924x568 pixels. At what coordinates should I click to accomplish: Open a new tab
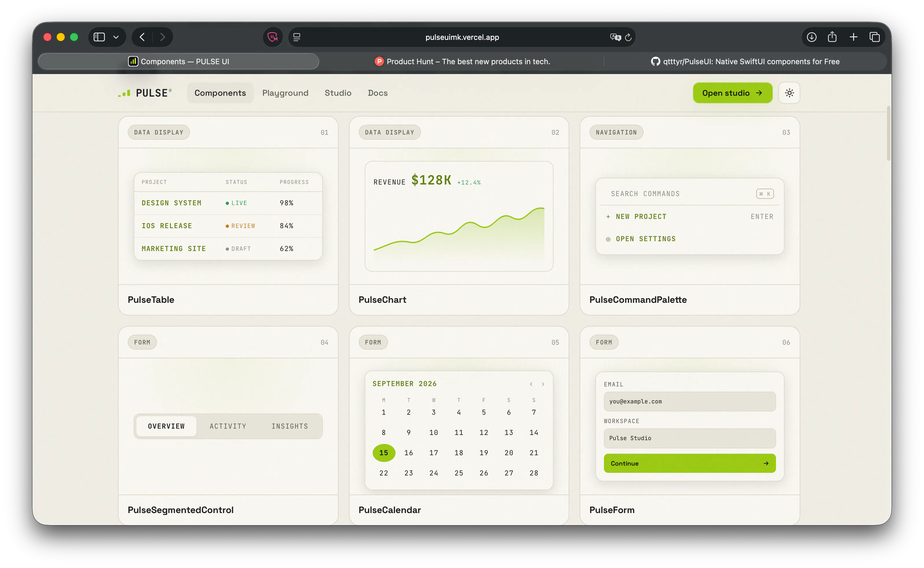click(853, 37)
